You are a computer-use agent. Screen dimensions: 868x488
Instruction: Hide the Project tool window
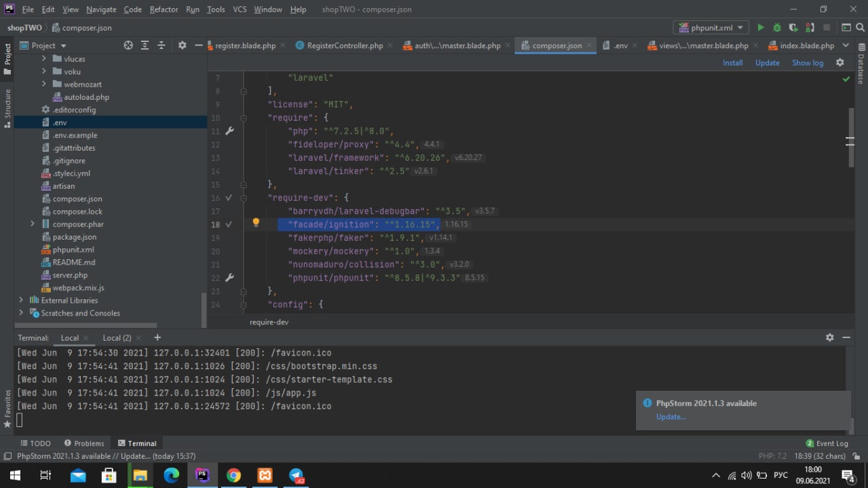point(198,45)
